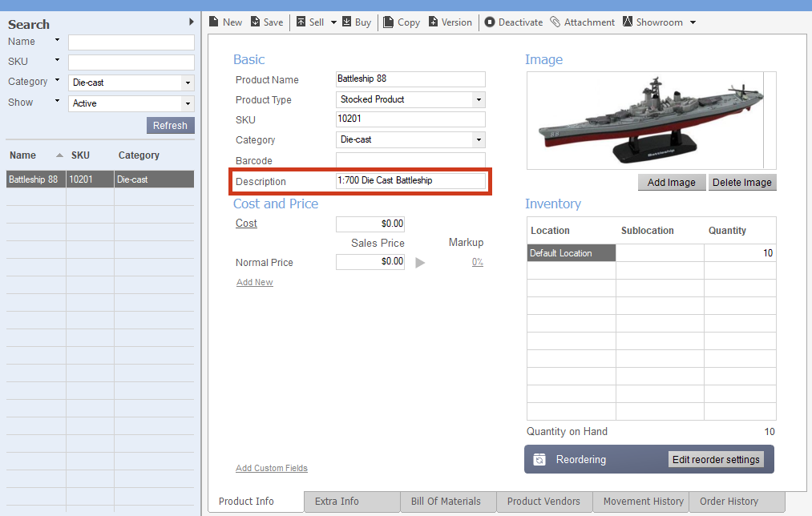812x516 pixels.
Task: Click the Barcode input field
Action: pos(410,160)
